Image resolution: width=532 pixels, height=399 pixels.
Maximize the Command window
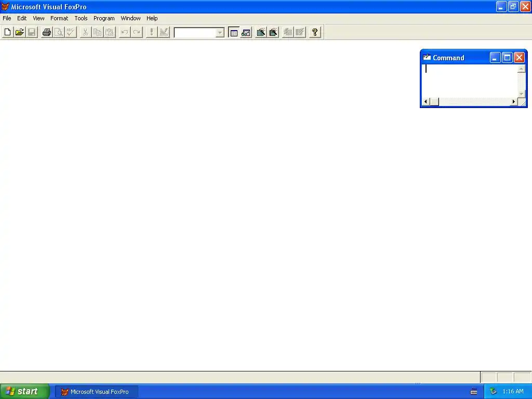point(507,58)
